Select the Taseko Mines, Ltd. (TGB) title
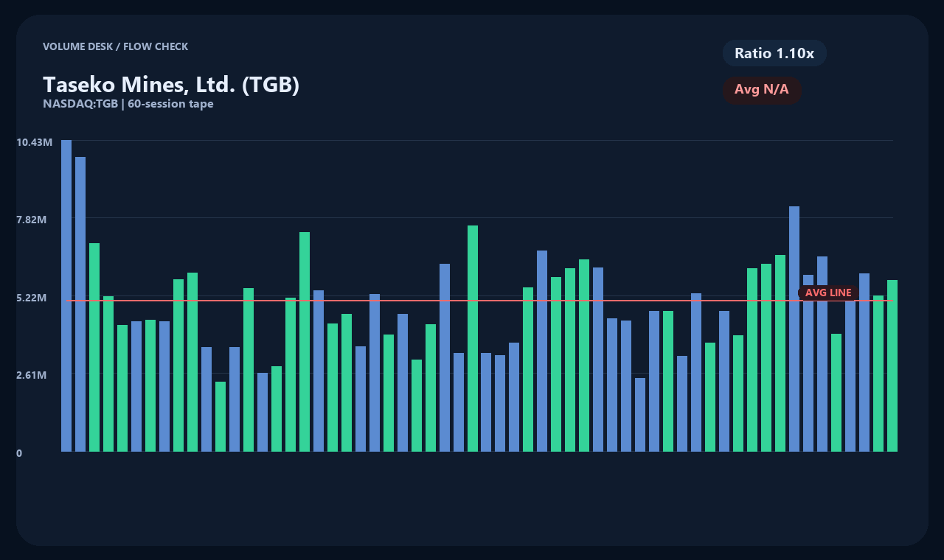944x560 pixels. (171, 84)
